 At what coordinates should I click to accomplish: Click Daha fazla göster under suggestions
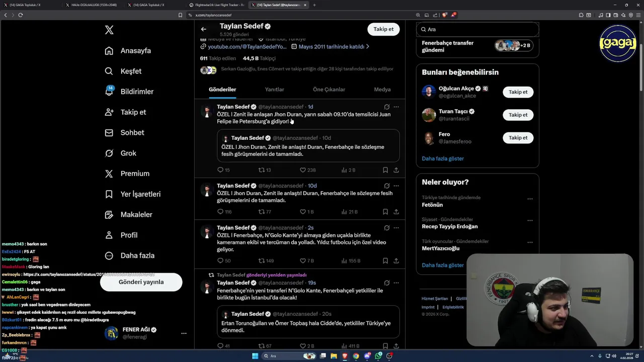pyautogui.click(x=443, y=158)
